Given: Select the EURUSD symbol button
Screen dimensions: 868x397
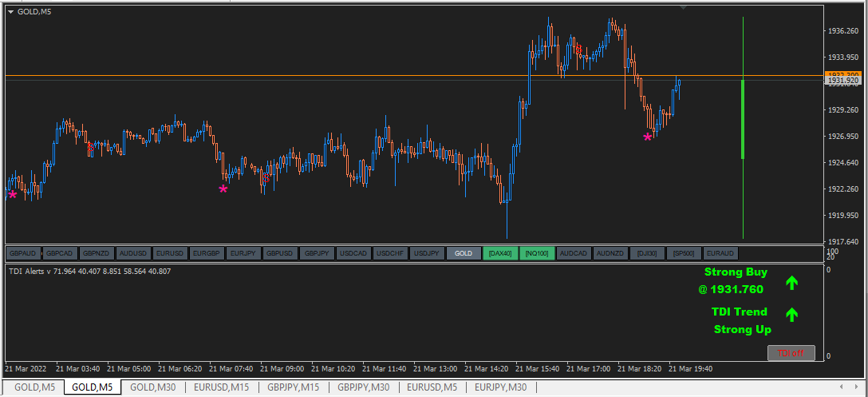Looking at the screenshot, I should 170,253.
